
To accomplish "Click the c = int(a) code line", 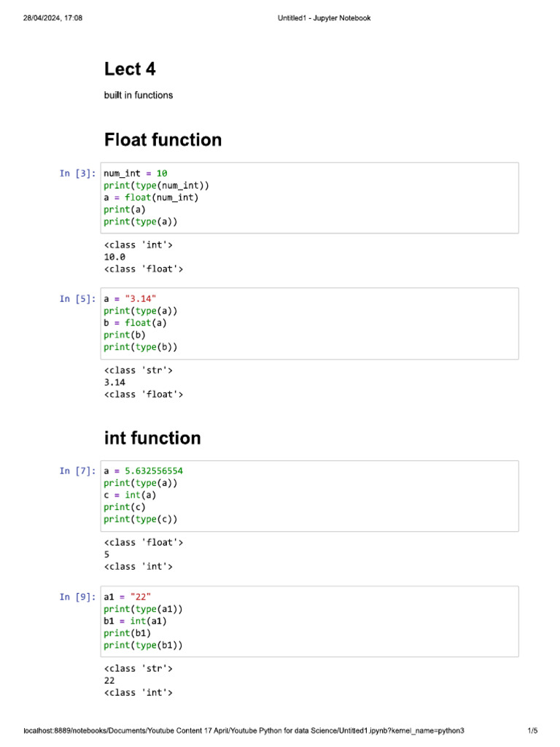I will (x=130, y=495).
